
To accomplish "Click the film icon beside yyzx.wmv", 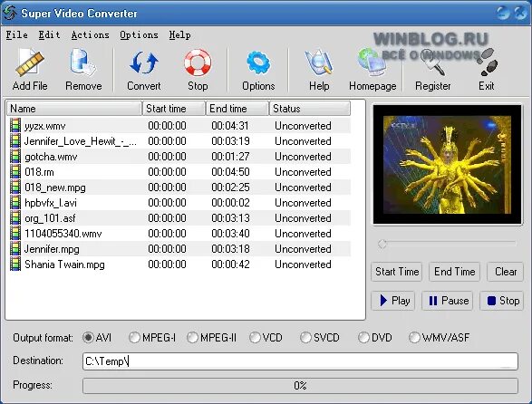I will 15,126.
